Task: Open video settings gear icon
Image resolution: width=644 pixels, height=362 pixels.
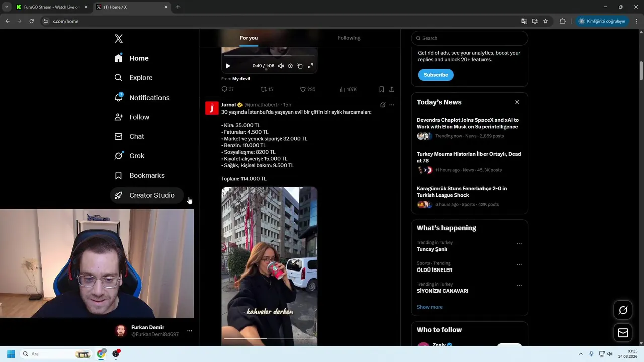Action: click(290, 66)
